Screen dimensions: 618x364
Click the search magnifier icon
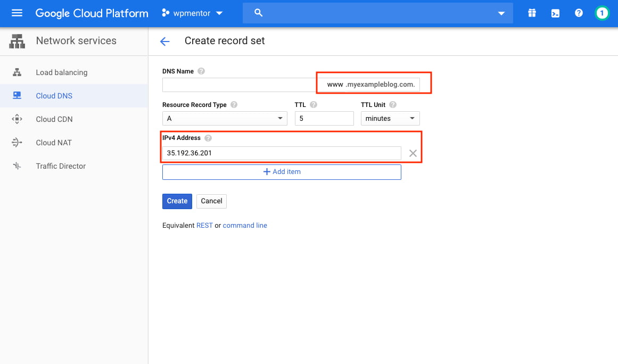click(258, 13)
